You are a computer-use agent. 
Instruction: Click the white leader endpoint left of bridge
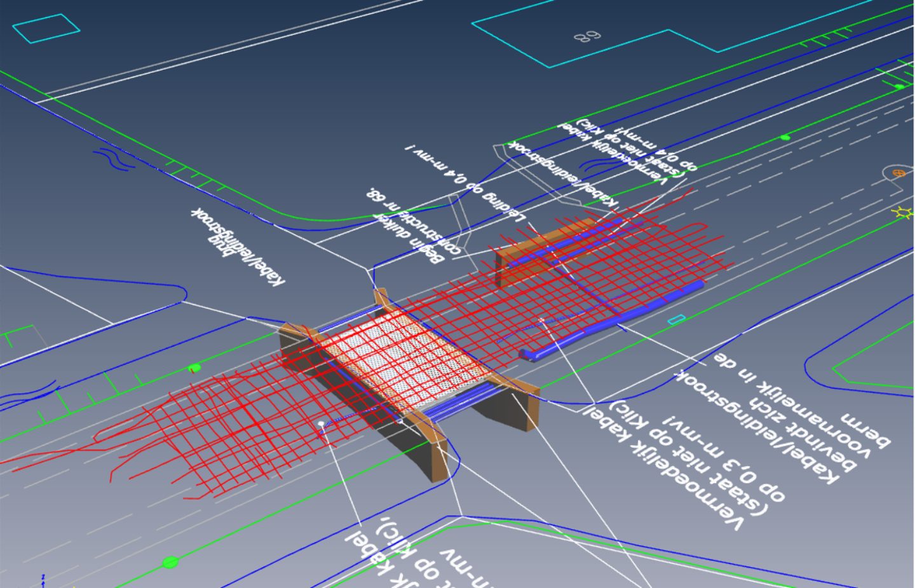pyautogui.click(x=322, y=423)
